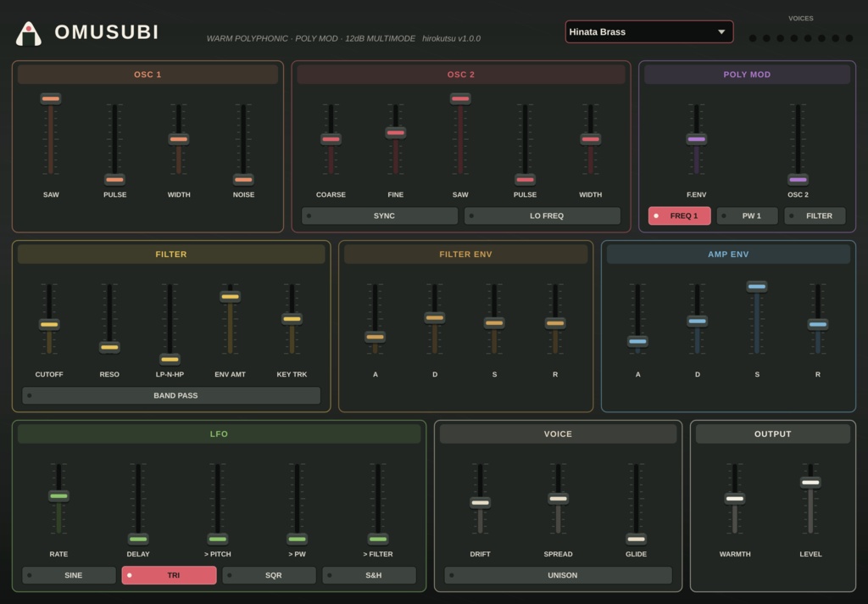Click the OSC 1 SAW slider handle
The height and width of the screenshot is (604, 868).
[50, 98]
